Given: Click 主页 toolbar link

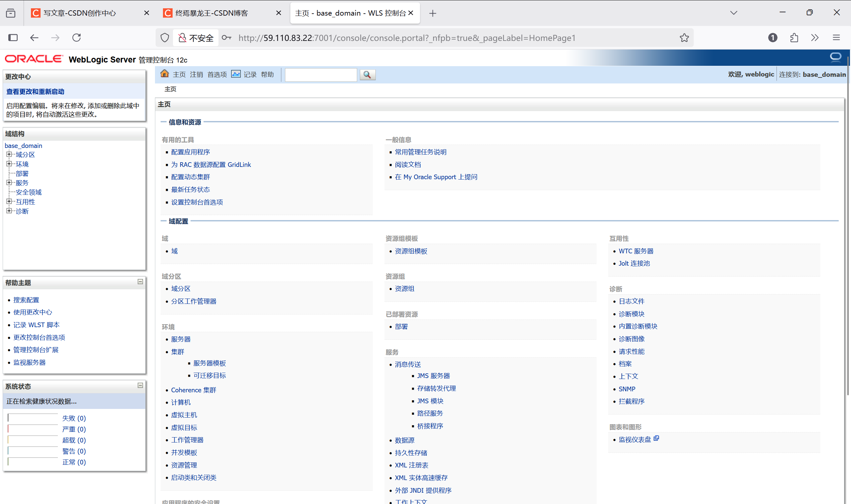Looking at the screenshot, I should coord(179,74).
